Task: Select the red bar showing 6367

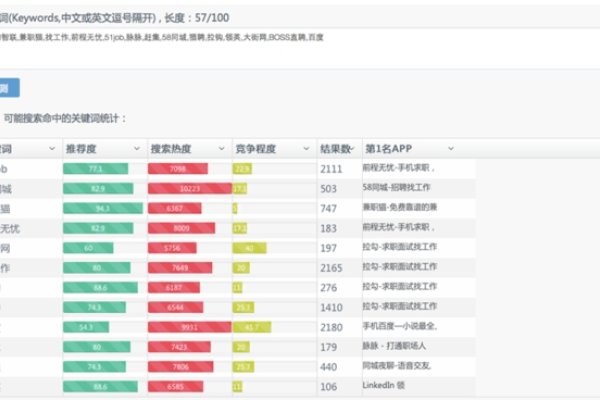Action: pos(174,208)
